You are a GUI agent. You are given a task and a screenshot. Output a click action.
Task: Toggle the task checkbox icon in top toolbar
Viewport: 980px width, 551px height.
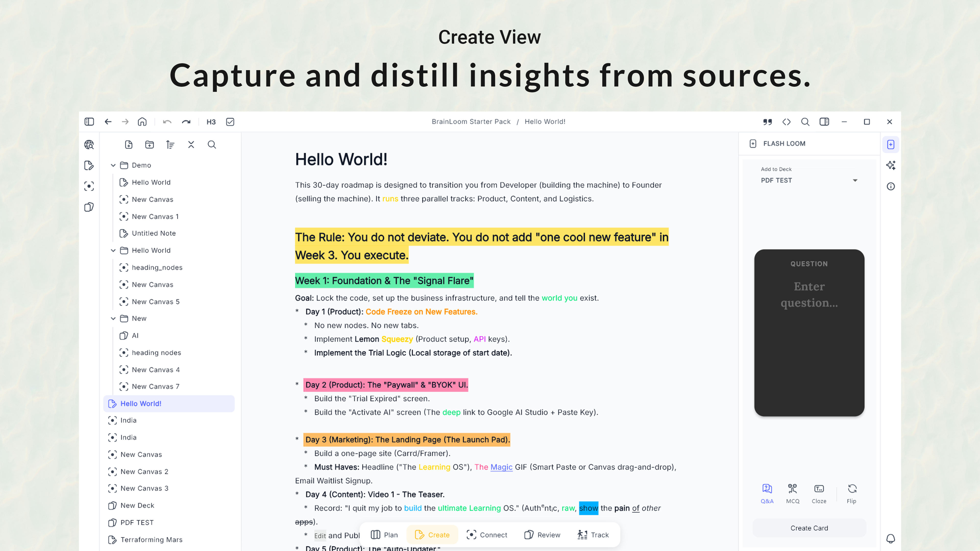click(x=230, y=122)
